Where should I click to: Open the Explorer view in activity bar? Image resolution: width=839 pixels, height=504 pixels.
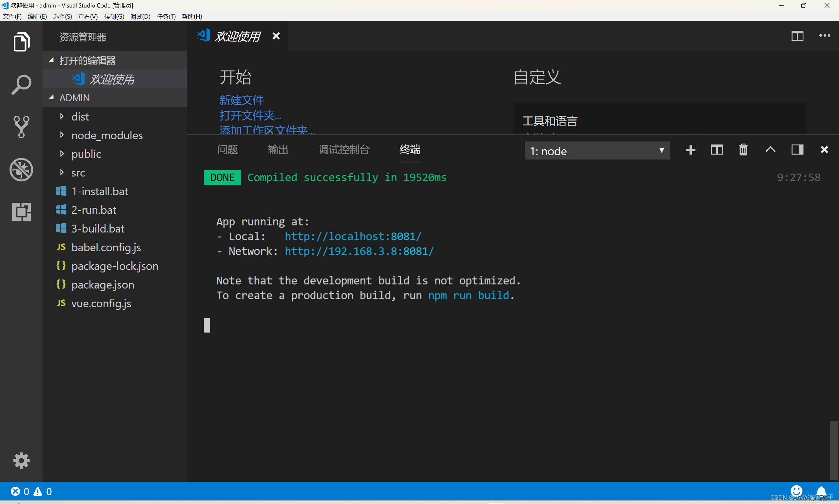[x=21, y=42]
